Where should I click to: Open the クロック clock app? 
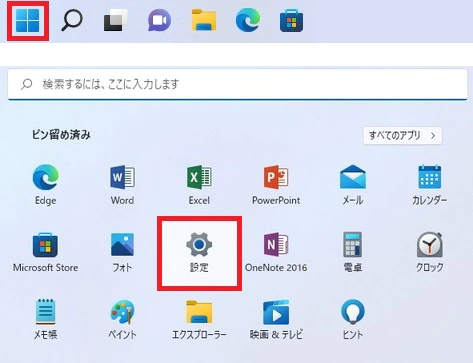(x=429, y=252)
